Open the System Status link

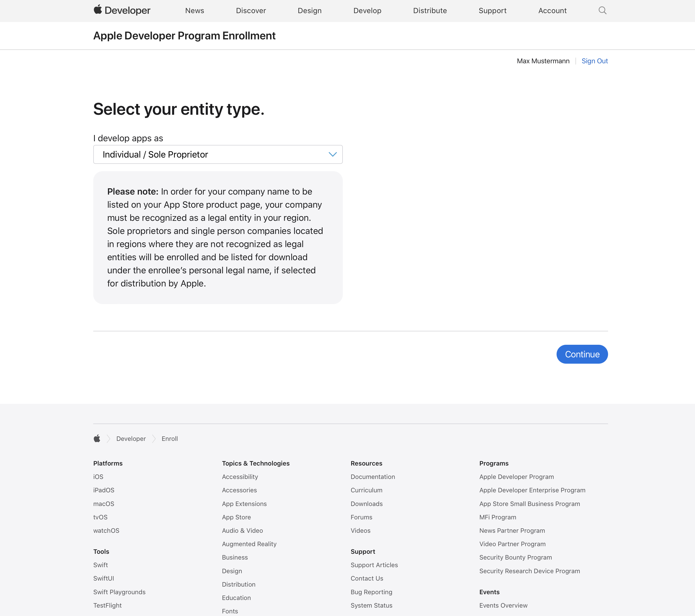tap(371, 605)
